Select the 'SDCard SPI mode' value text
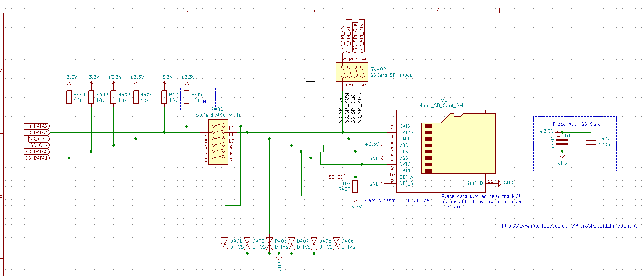Image resolution: width=644 pixels, height=276 pixels. [391, 75]
